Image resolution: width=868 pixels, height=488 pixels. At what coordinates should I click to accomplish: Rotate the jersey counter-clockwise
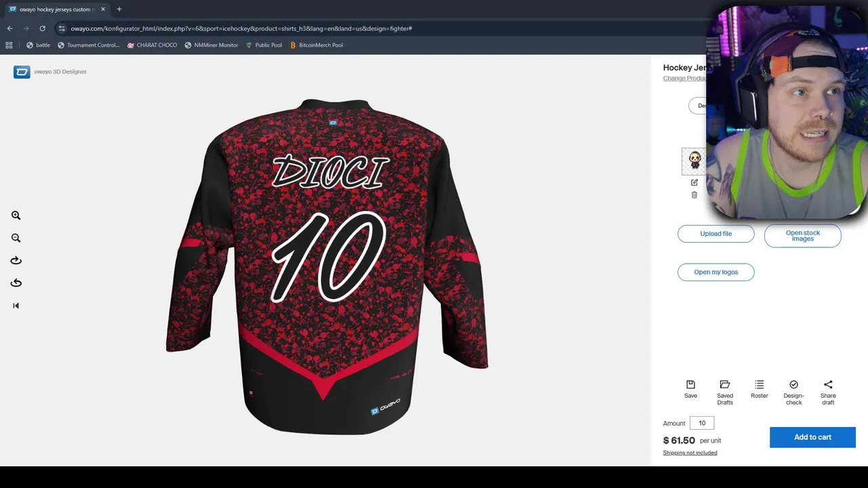[x=16, y=283]
